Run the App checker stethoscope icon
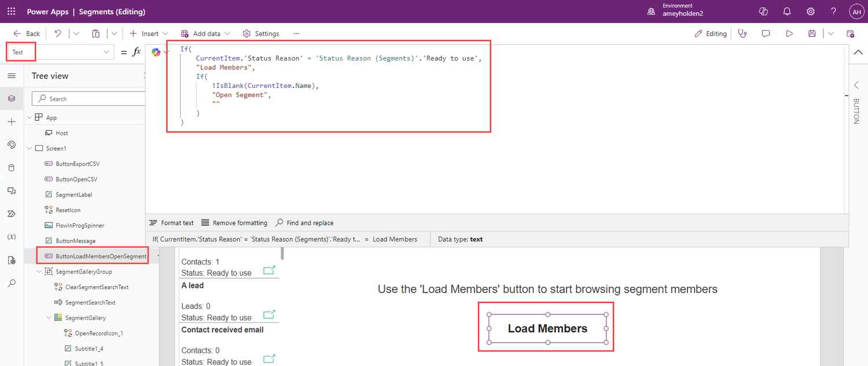 (x=742, y=34)
